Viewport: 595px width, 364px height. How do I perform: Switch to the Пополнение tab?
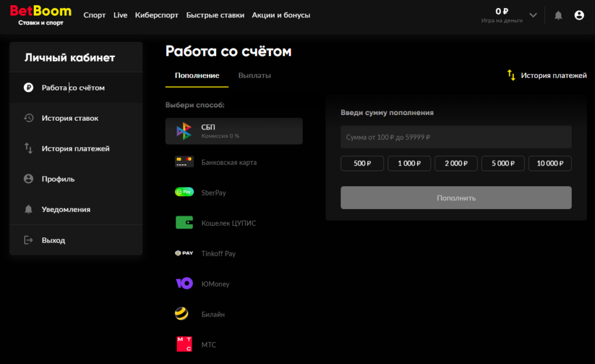[197, 75]
